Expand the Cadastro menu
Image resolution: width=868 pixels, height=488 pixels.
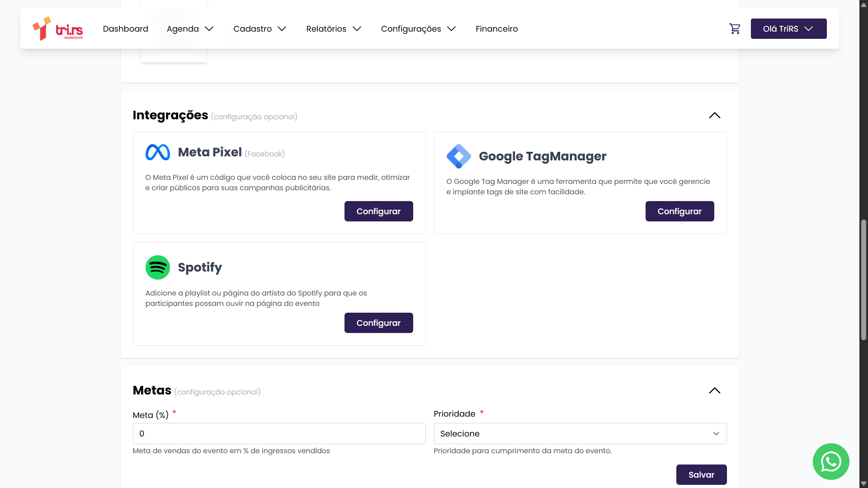[x=259, y=29]
